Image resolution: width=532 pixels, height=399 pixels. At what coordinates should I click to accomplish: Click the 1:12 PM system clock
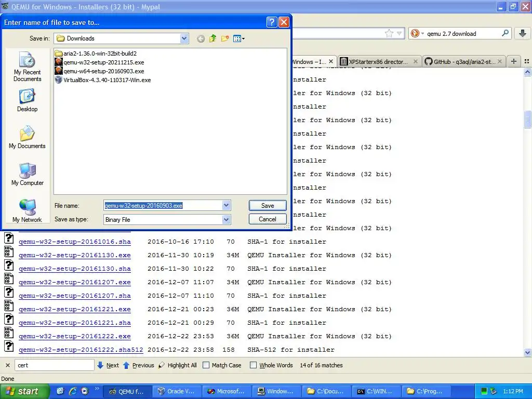tap(513, 391)
